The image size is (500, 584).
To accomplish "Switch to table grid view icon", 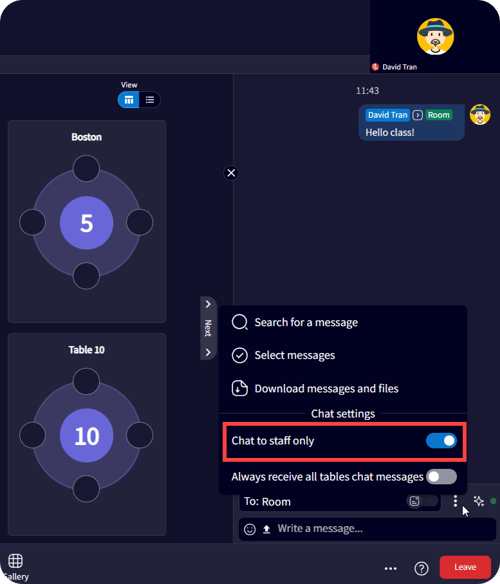I will pos(129,100).
